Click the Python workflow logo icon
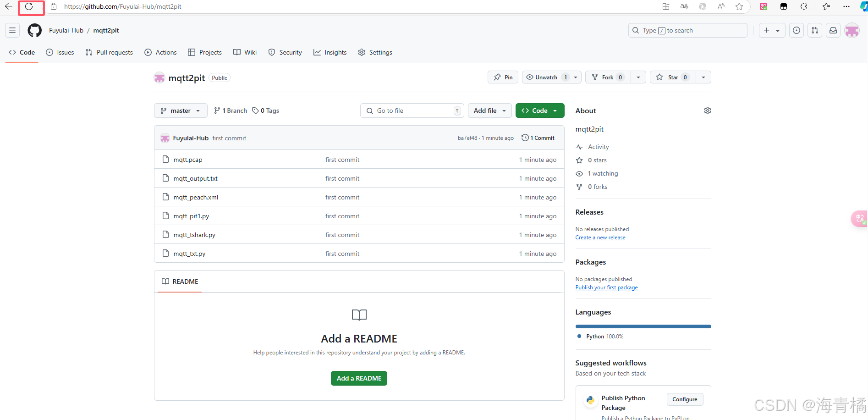 pos(590,400)
